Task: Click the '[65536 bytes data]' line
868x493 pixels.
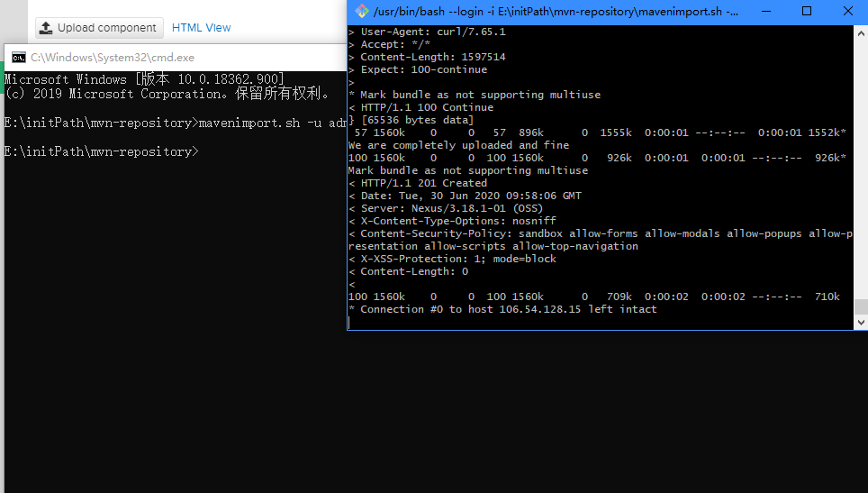Action: (411, 120)
